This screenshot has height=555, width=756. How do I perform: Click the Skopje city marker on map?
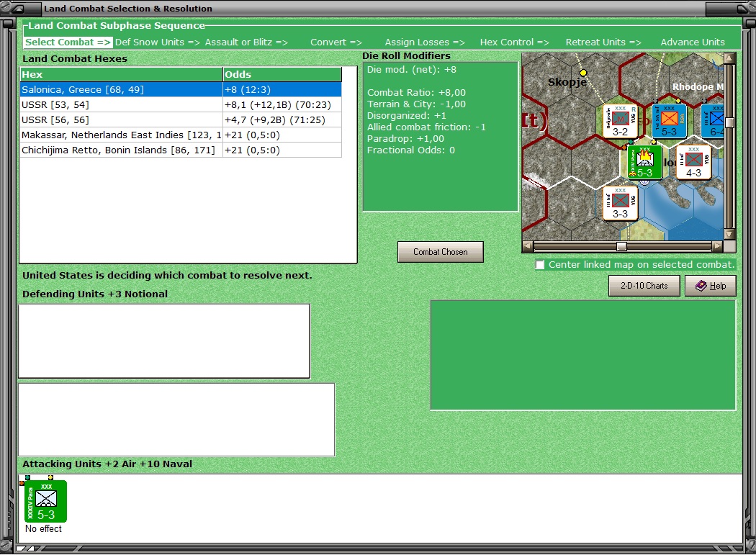tap(583, 73)
